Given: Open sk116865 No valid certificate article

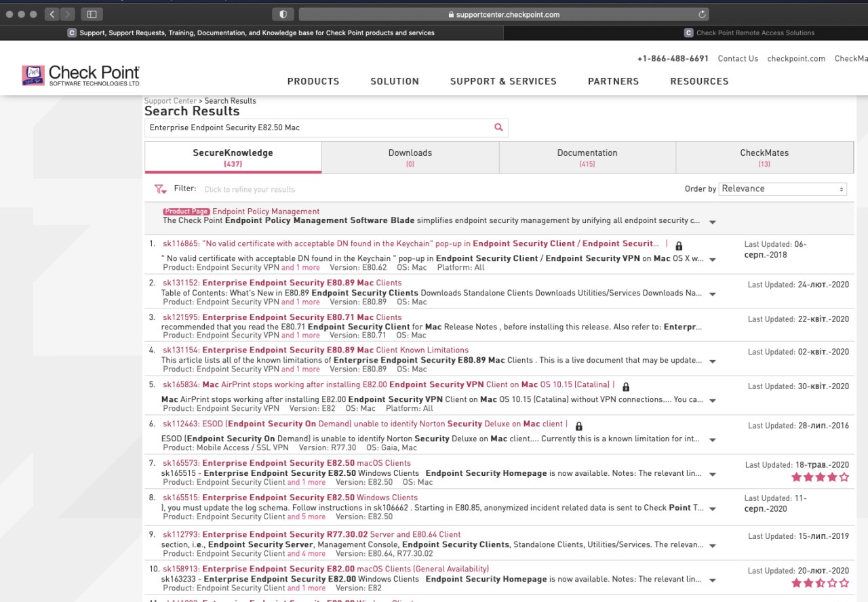Looking at the screenshot, I should coord(410,243).
